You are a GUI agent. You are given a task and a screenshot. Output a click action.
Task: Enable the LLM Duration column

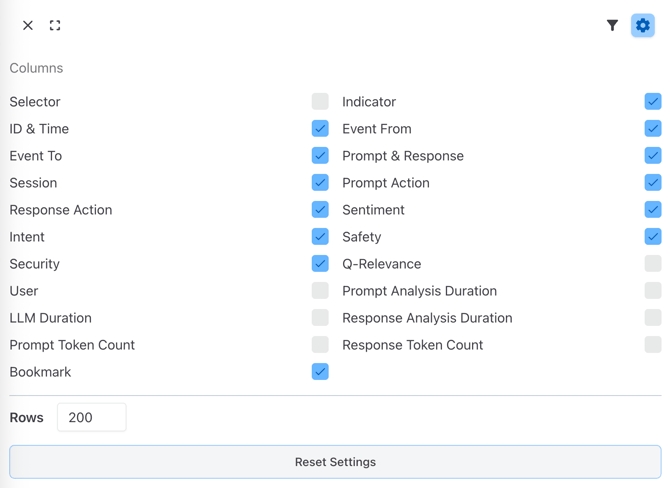point(320,317)
